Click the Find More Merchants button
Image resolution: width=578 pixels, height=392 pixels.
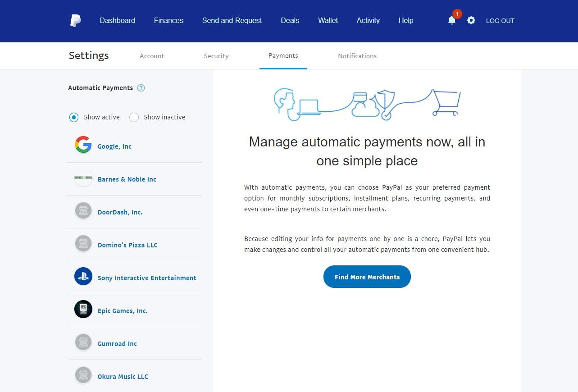pyautogui.click(x=367, y=277)
